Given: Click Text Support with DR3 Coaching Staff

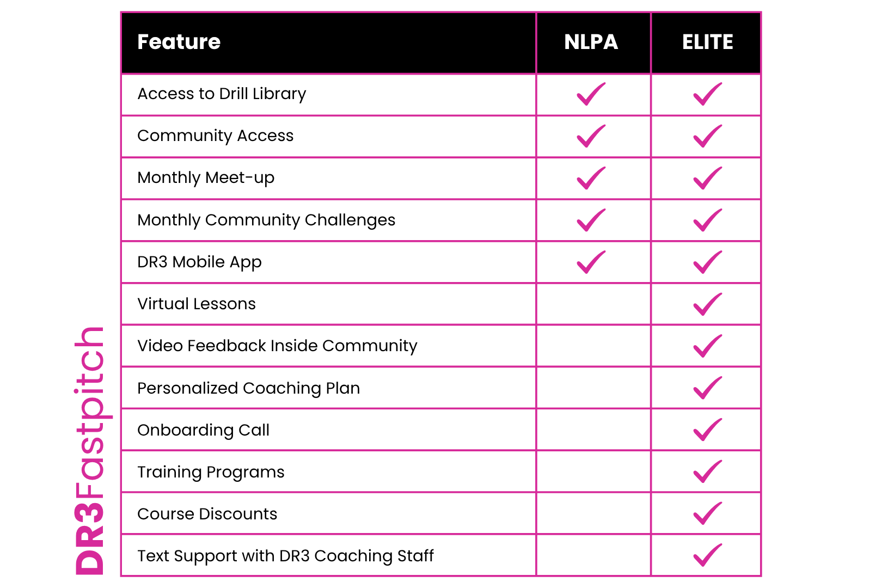Looking at the screenshot, I should click(x=285, y=556).
